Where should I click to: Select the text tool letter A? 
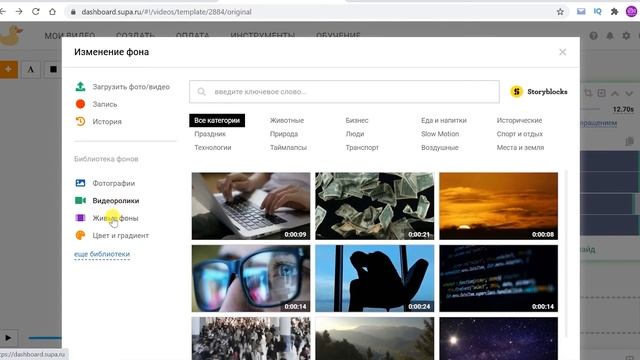(31, 69)
